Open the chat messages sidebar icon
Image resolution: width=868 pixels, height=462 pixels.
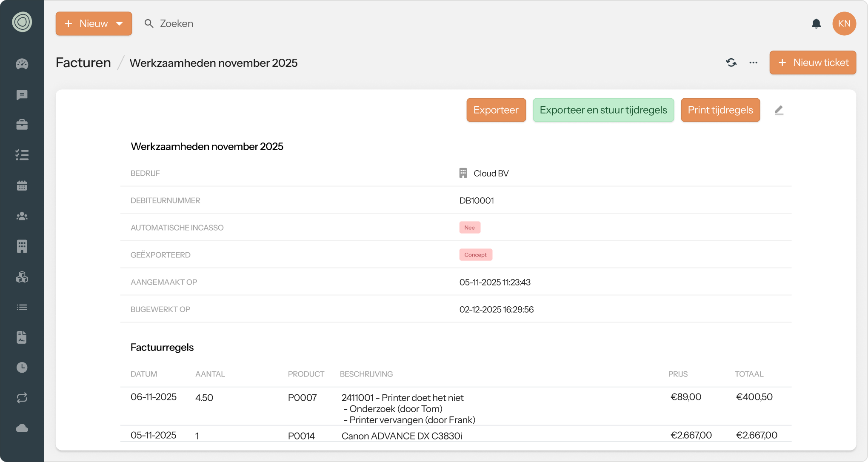tap(22, 95)
